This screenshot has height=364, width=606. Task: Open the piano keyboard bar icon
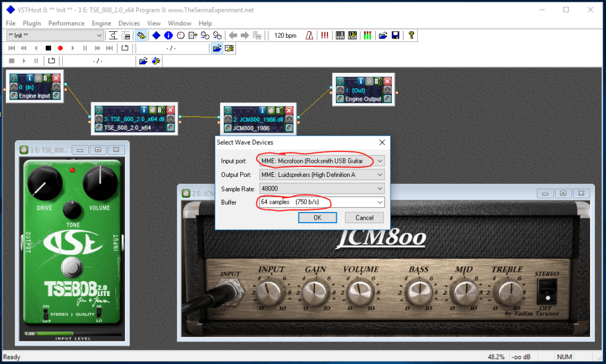340,36
